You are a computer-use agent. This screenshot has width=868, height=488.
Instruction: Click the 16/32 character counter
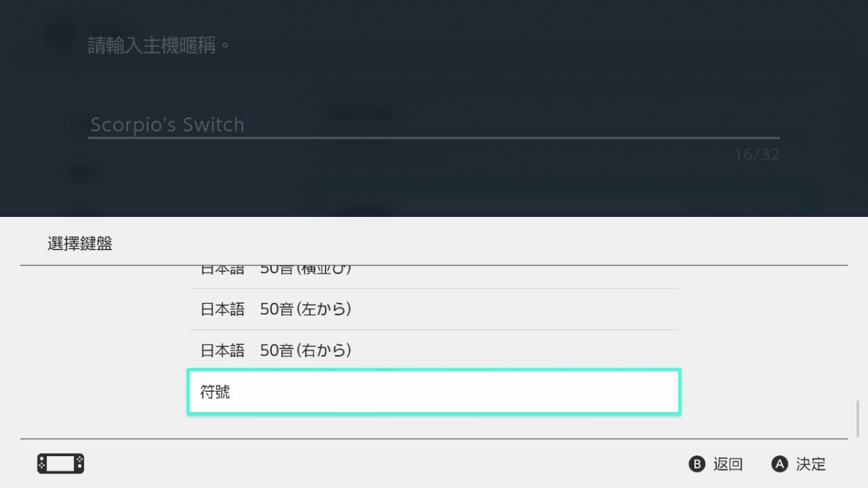[x=757, y=155]
